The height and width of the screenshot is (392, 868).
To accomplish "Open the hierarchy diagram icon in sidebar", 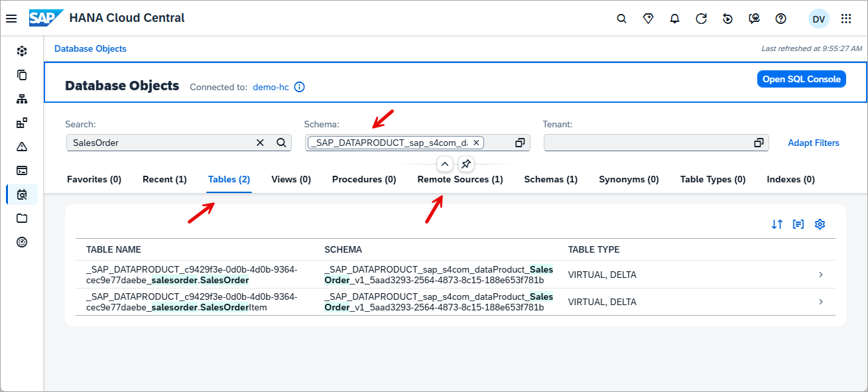I will (x=22, y=99).
